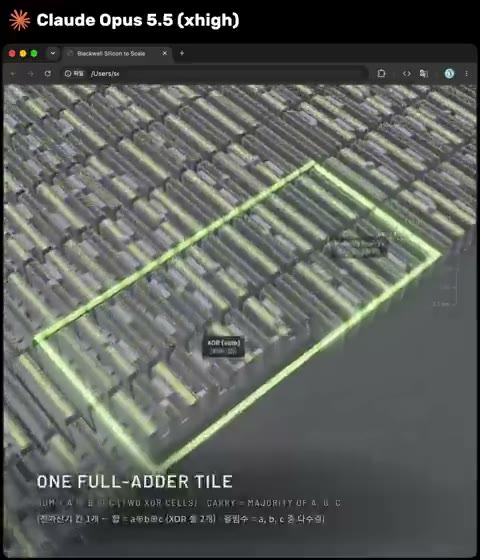The image size is (480, 560).
Task: Open the developer code brackets icon
Action: (407, 74)
